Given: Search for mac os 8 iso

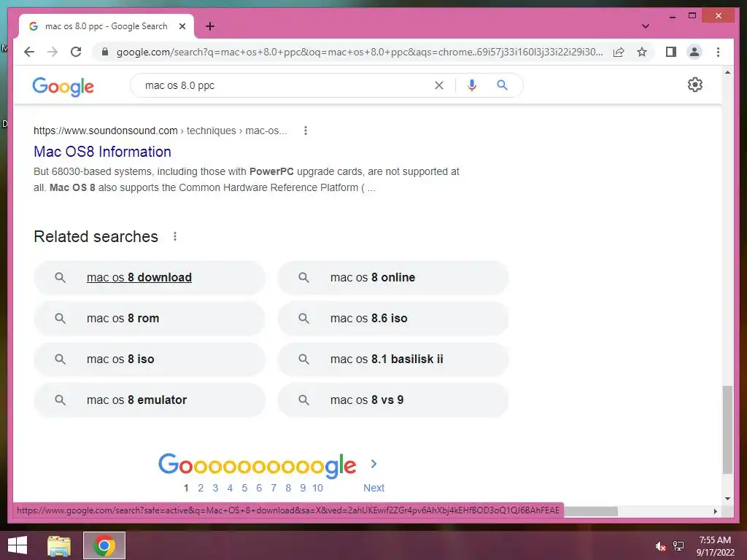Looking at the screenshot, I should (149, 359).
